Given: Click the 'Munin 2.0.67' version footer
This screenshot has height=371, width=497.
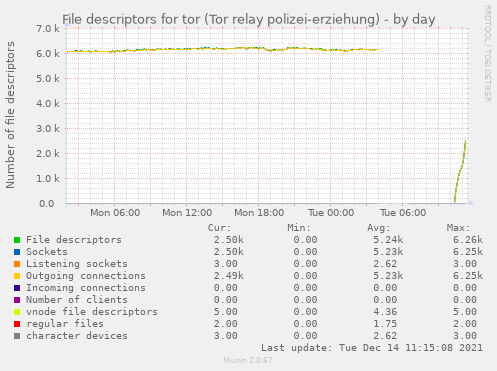Looking at the screenshot, I should pos(248,360).
